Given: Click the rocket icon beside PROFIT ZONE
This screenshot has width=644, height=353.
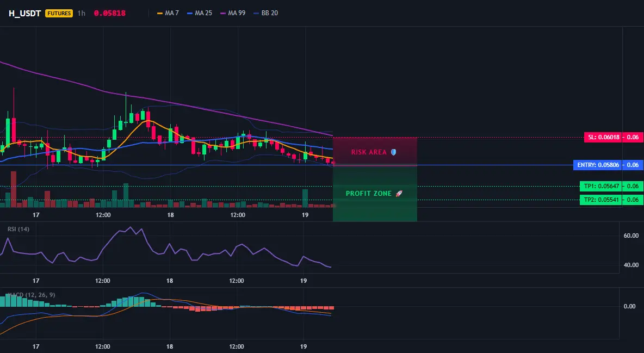Looking at the screenshot, I should click(399, 194).
